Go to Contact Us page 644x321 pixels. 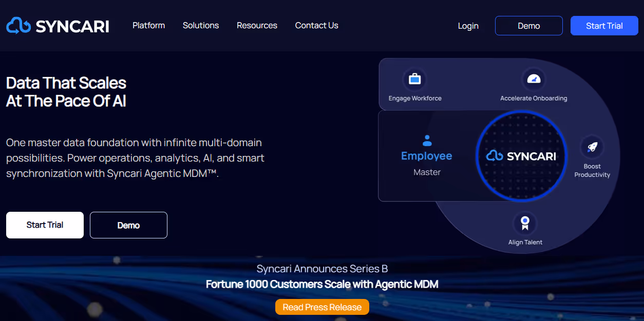317,25
